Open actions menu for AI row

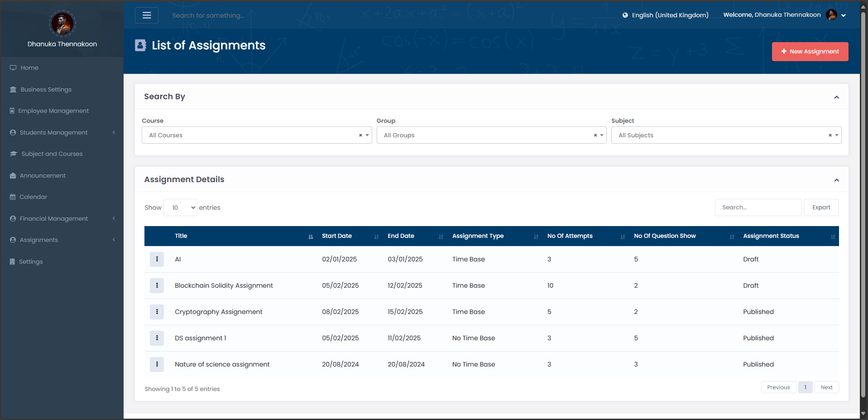pyautogui.click(x=157, y=259)
